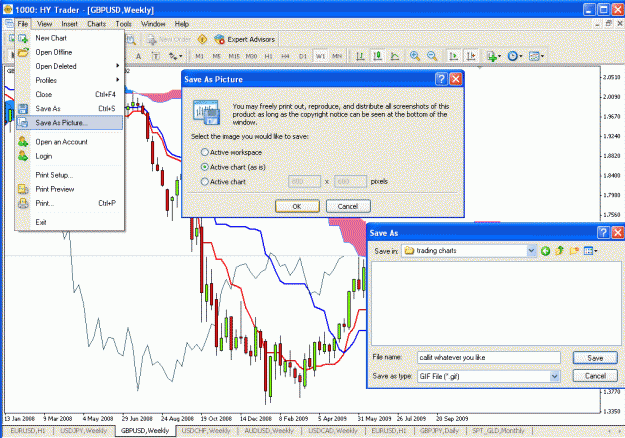The width and height of the screenshot is (625, 438).
Task: Choose Save As Picture menu entry
Action: [x=69, y=123]
